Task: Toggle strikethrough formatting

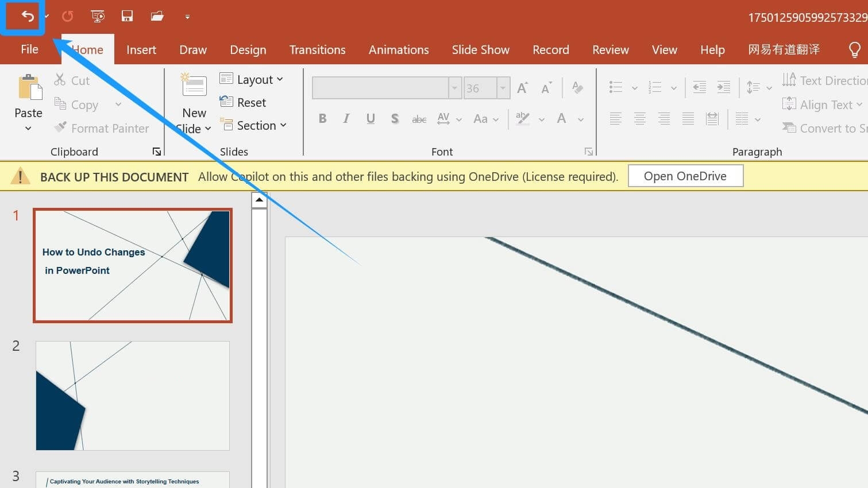Action: click(419, 118)
